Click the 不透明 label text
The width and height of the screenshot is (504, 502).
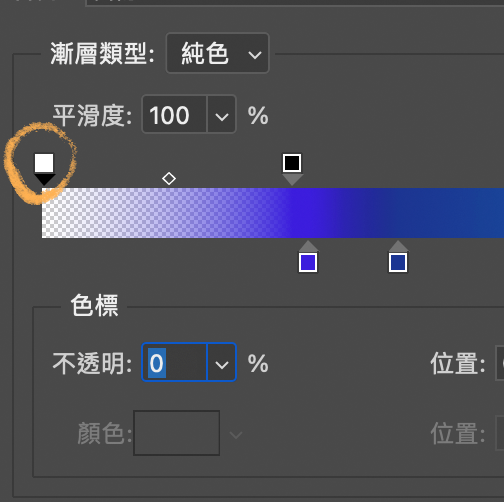(x=92, y=363)
